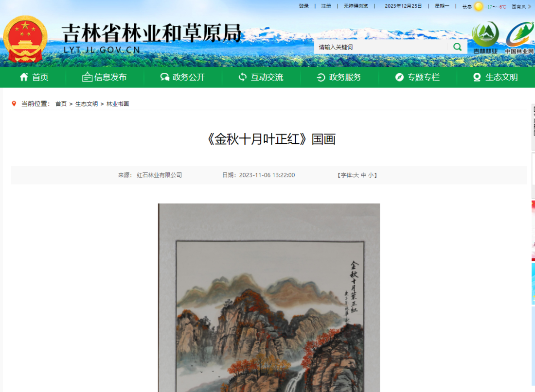535x392 pixels.
Task: Expand weather details with the double-arrow
Action: (x=530, y=6)
